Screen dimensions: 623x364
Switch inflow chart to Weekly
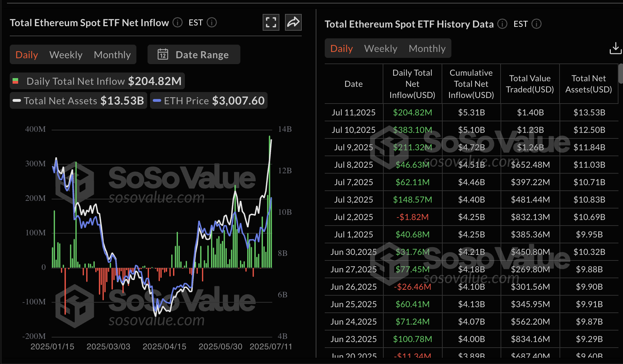coord(66,54)
